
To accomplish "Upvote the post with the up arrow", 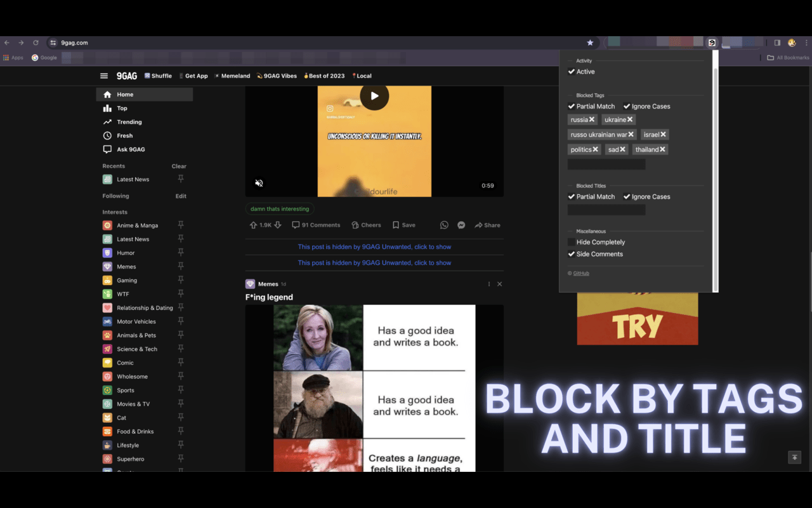I will coord(254,225).
